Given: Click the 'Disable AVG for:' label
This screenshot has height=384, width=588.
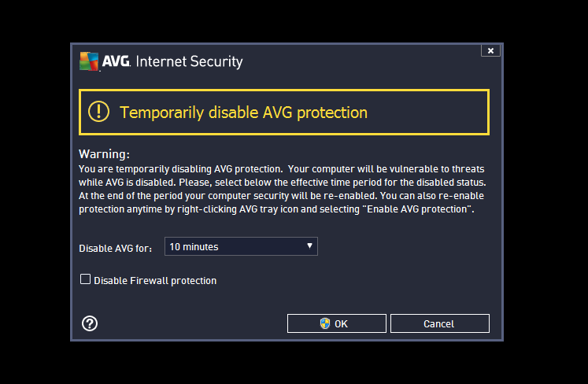Looking at the screenshot, I should point(115,248).
